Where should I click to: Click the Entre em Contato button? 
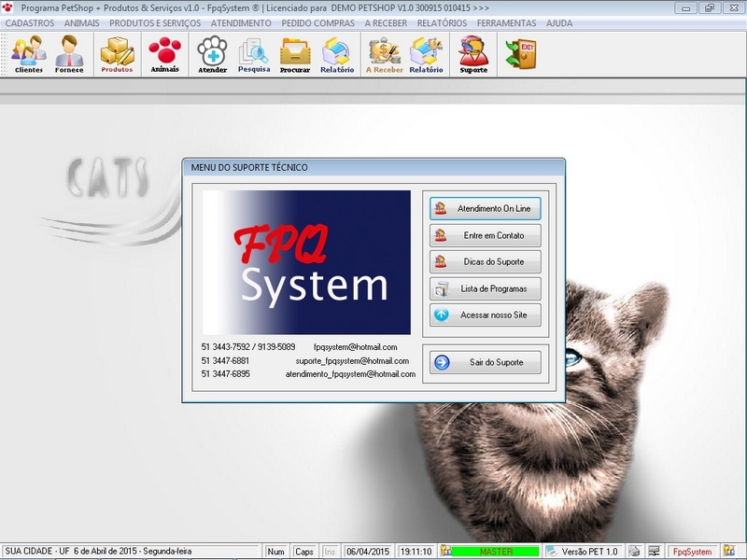(485, 235)
